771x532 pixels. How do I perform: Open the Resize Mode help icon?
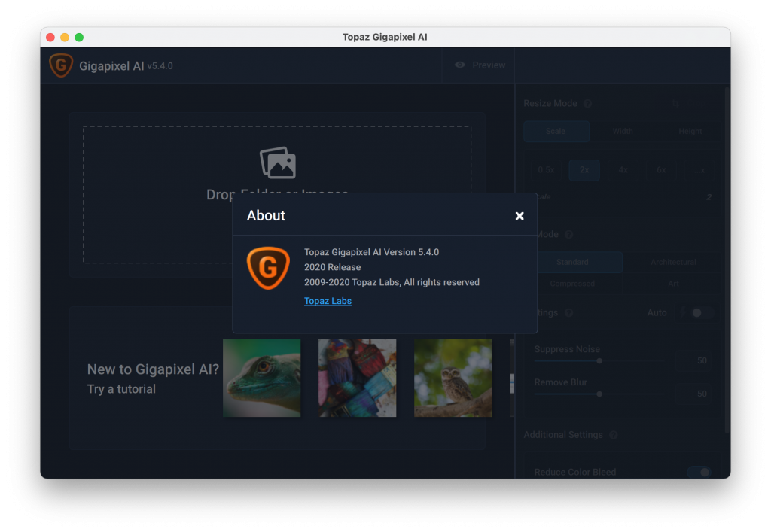coord(587,104)
